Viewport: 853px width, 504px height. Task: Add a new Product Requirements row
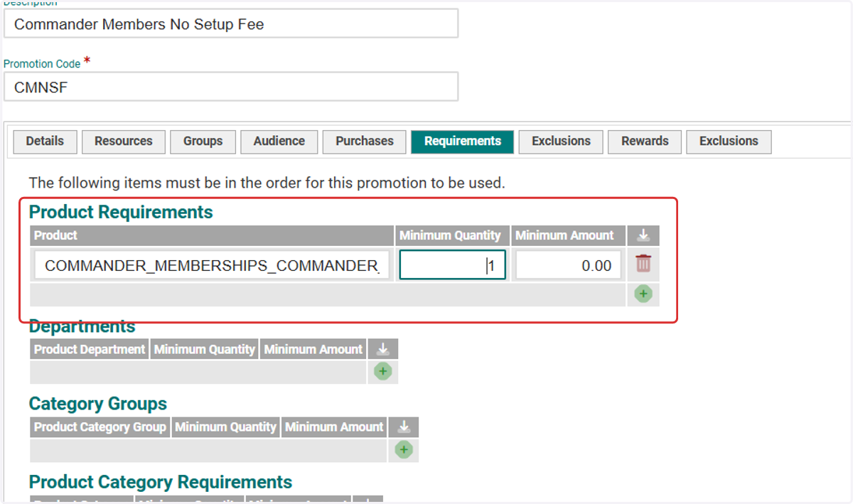(x=643, y=294)
